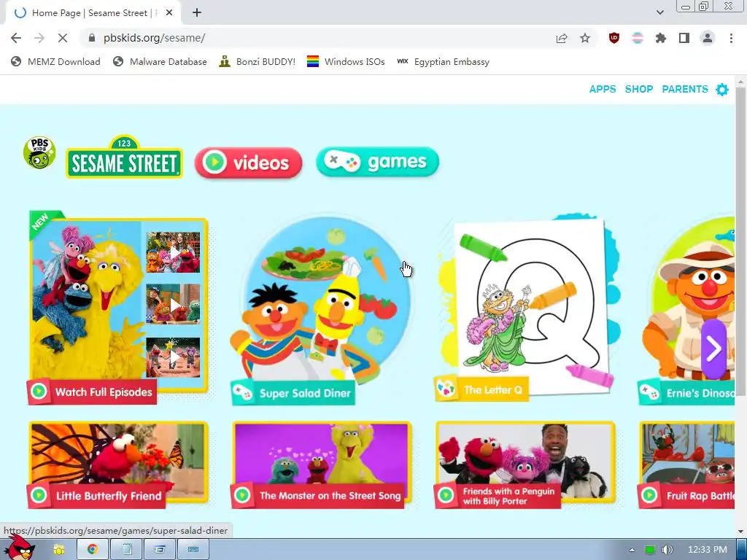Bookmark this page with the star icon
The height and width of the screenshot is (560, 747).
click(x=585, y=38)
